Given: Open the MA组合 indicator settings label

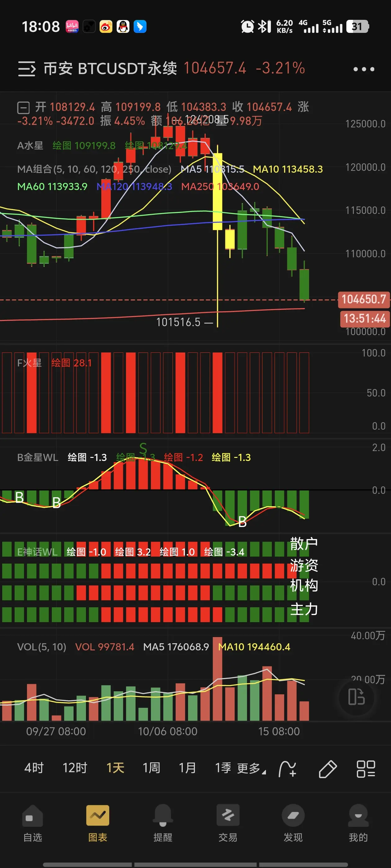Looking at the screenshot, I should [94, 169].
